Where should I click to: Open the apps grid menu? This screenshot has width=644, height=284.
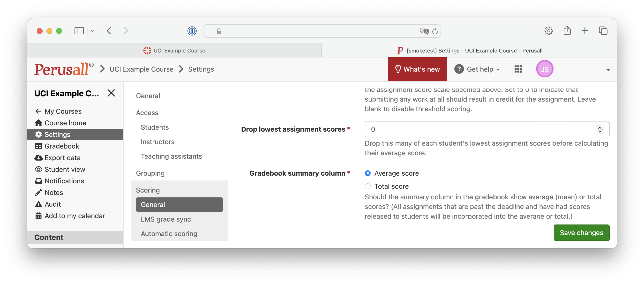click(x=518, y=69)
